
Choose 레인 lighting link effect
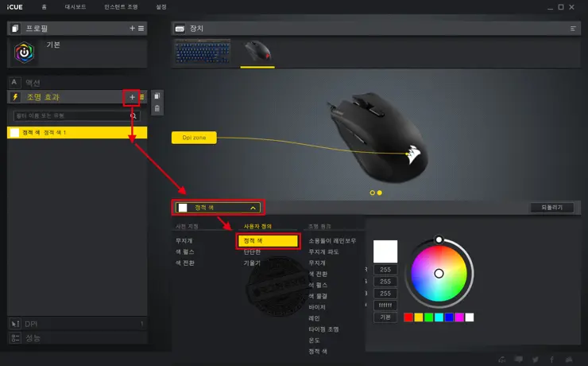pyautogui.click(x=314, y=318)
